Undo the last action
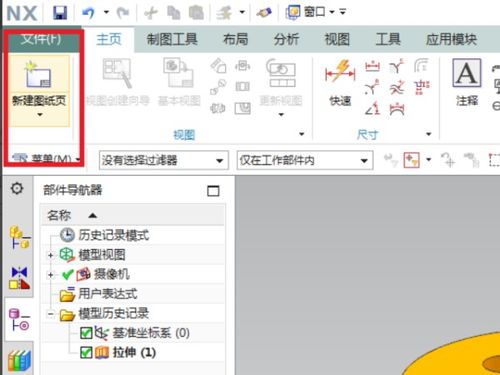Image resolution: width=500 pixels, height=375 pixels. pyautogui.click(x=88, y=13)
